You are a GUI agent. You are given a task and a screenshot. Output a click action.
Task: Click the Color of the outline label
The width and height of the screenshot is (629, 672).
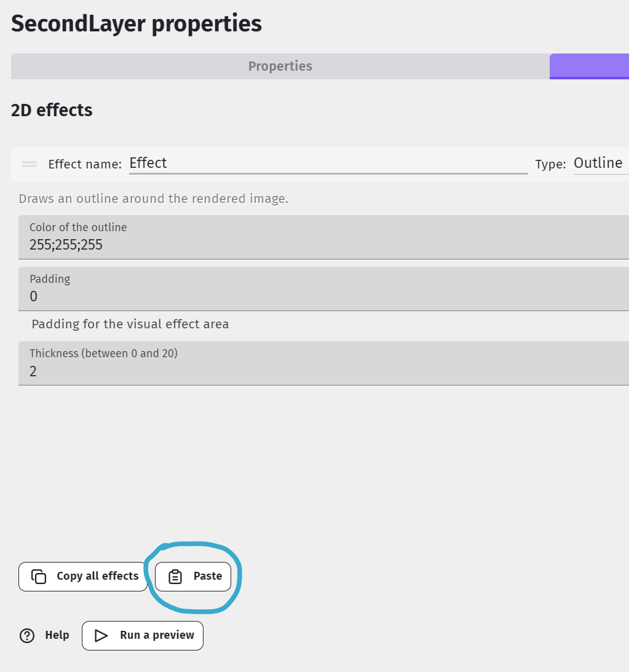click(78, 227)
